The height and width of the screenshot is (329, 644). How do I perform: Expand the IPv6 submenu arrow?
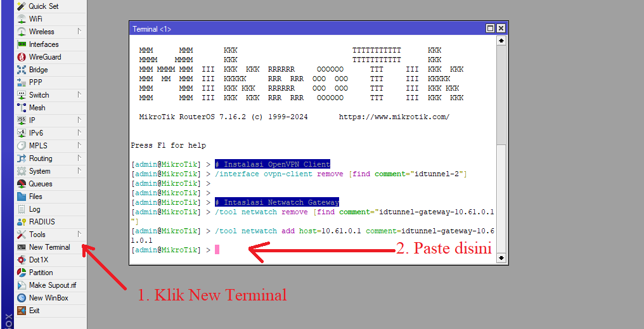pyautogui.click(x=79, y=132)
